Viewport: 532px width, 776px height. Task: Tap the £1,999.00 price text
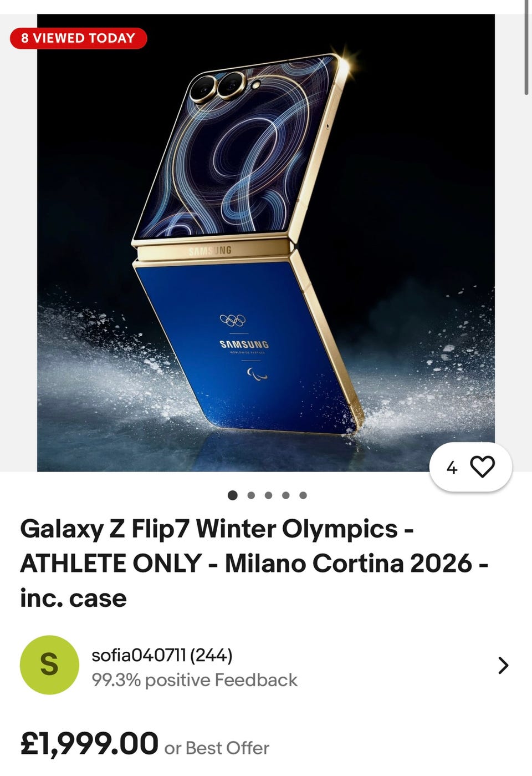tap(89, 744)
